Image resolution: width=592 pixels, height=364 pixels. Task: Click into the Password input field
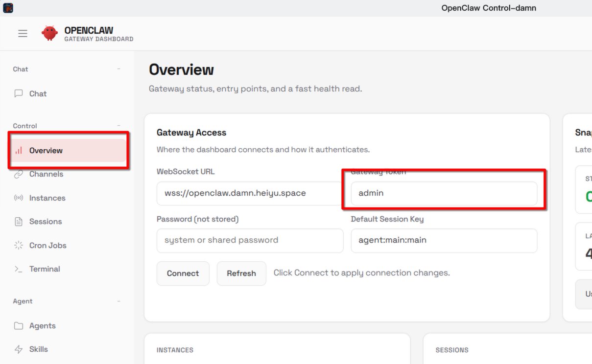pos(250,240)
